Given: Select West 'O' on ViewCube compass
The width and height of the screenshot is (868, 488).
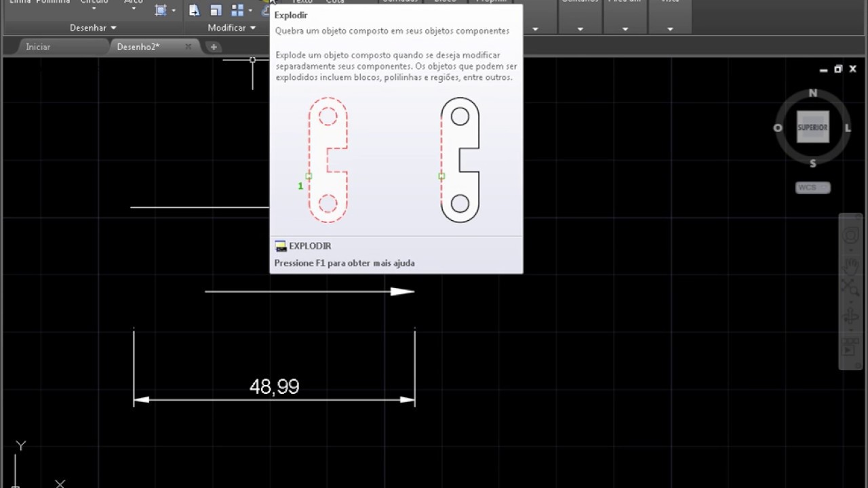Looking at the screenshot, I should [x=778, y=128].
